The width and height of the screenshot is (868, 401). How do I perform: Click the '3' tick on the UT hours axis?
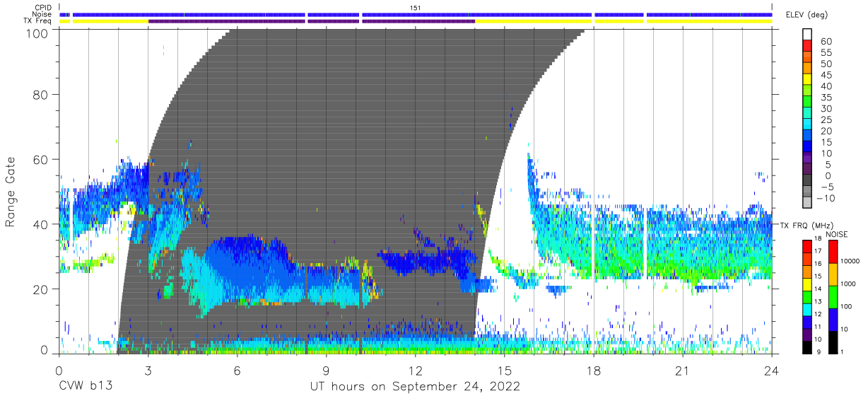click(x=148, y=371)
